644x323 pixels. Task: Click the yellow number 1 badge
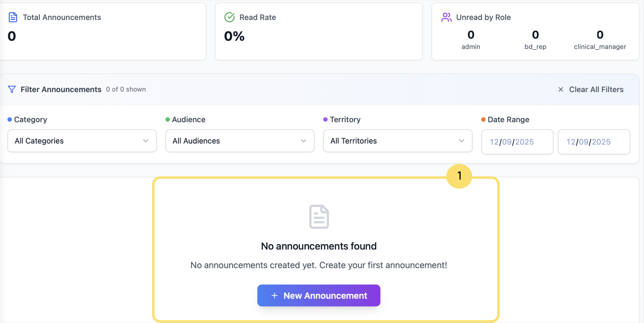point(459,176)
